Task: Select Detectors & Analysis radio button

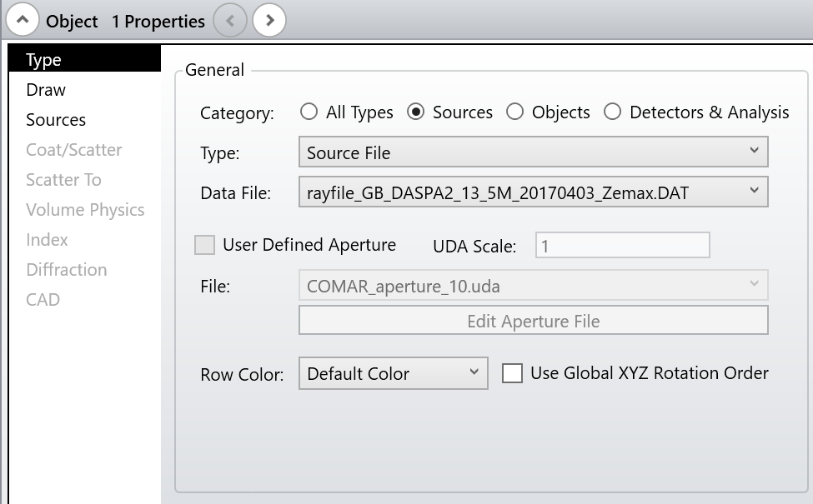Action: [613, 112]
